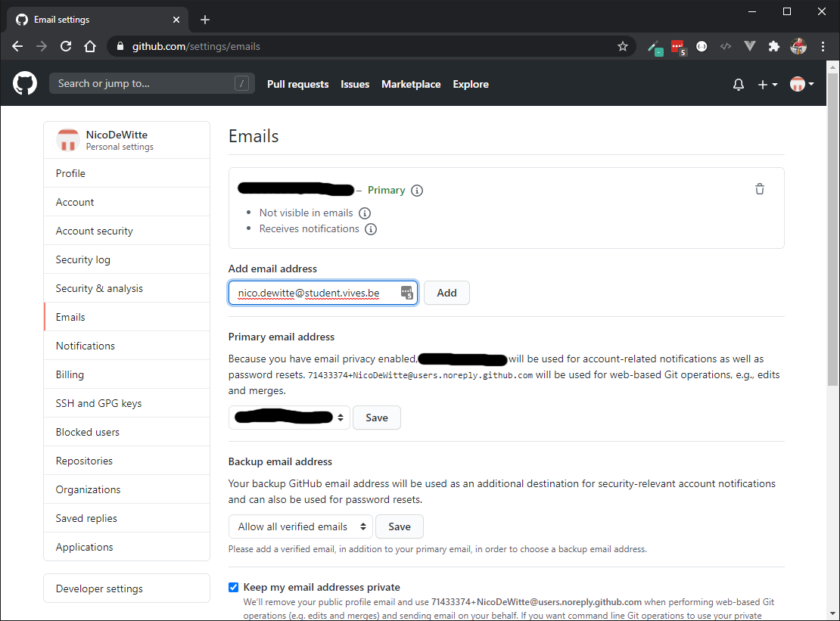Click the browser address bar URL
Viewport: 840px width, 621px height.
click(x=196, y=47)
